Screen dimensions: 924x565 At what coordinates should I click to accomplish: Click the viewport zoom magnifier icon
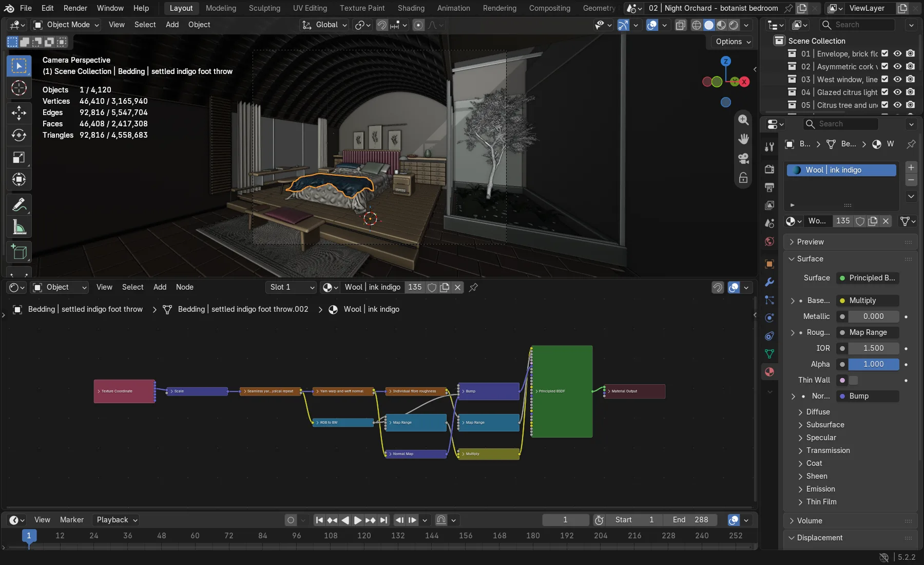pyautogui.click(x=743, y=120)
